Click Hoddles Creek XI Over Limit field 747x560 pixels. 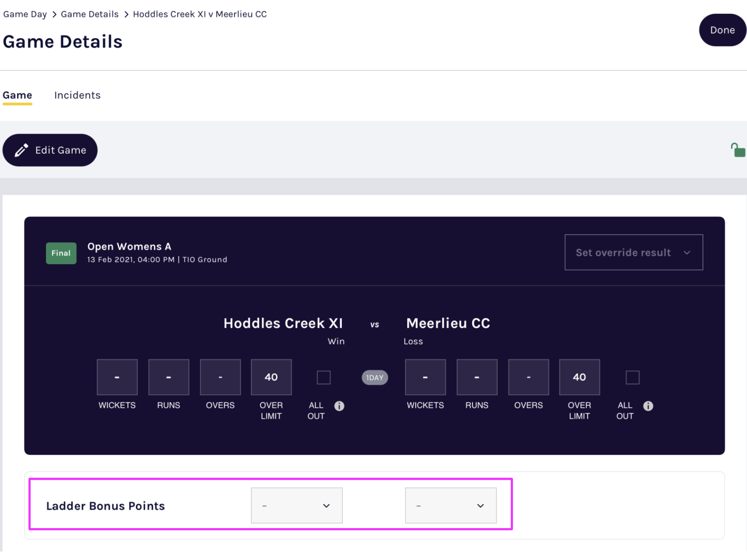[271, 377]
